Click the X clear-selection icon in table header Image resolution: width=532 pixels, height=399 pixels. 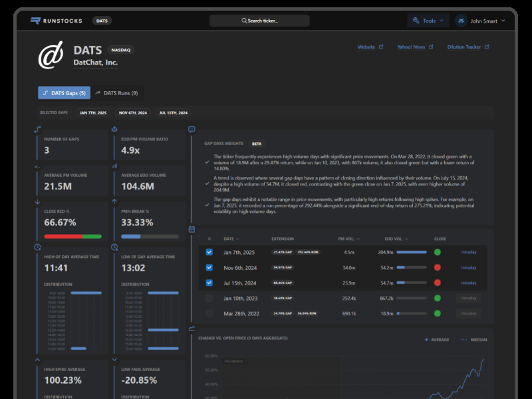pyautogui.click(x=209, y=239)
